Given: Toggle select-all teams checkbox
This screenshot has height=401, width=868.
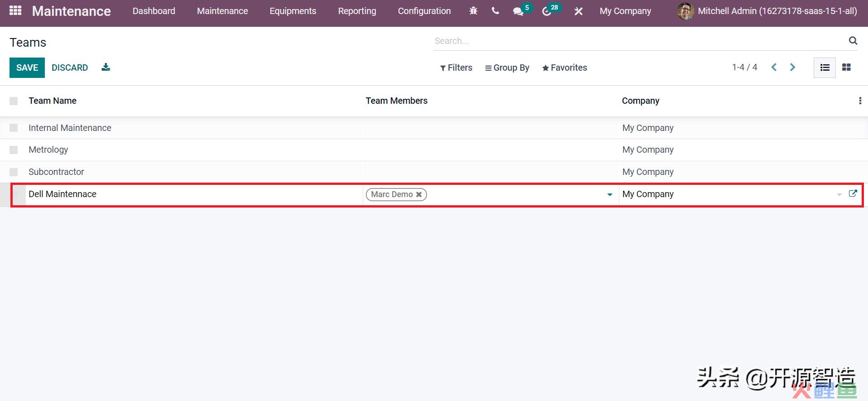Looking at the screenshot, I should (14, 101).
